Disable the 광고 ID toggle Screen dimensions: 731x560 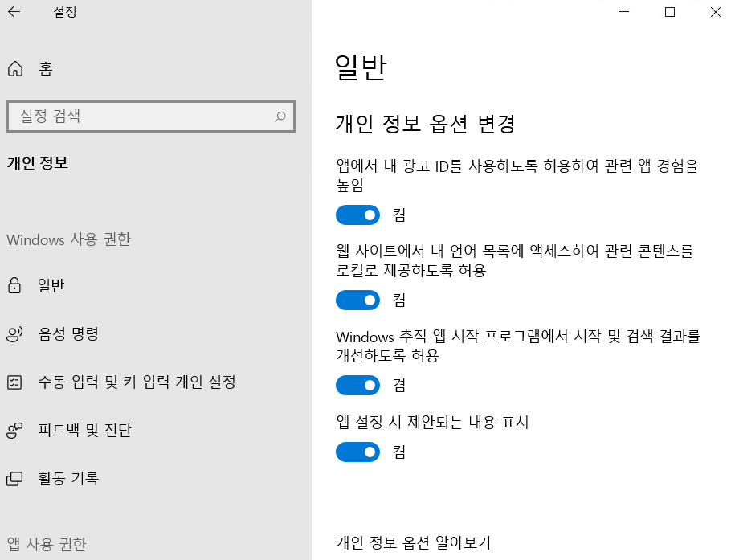[x=357, y=215]
